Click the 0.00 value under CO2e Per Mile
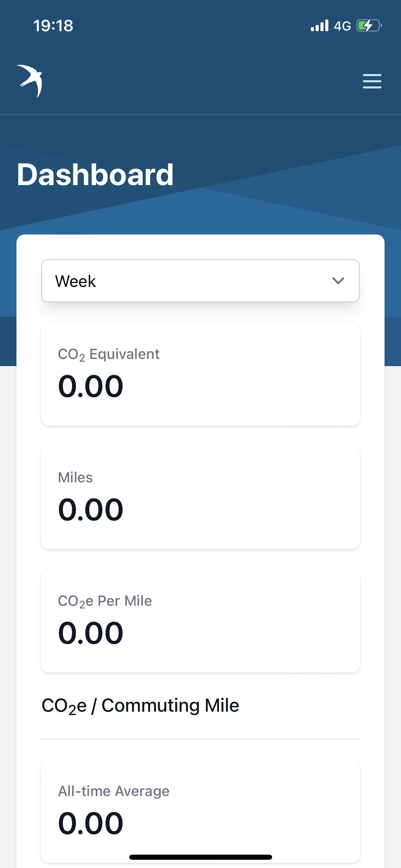The width and height of the screenshot is (401, 868). click(90, 633)
